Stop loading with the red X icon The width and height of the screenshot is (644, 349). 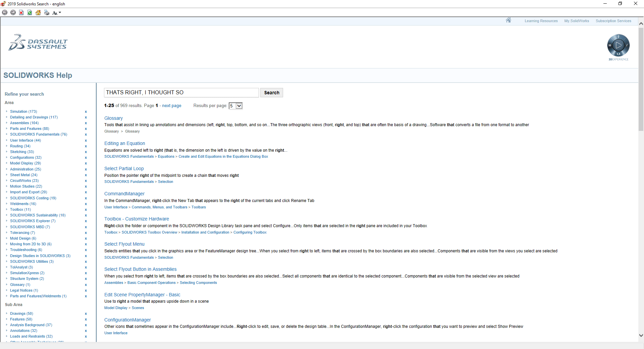tap(21, 13)
